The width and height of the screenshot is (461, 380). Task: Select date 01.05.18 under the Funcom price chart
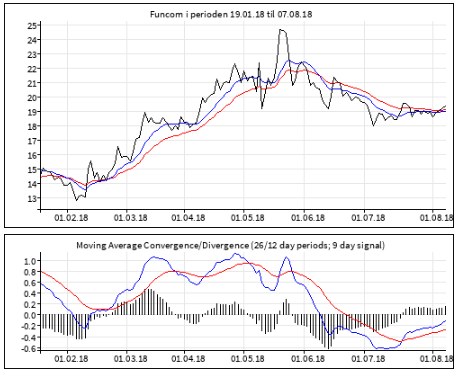point(247,218)
